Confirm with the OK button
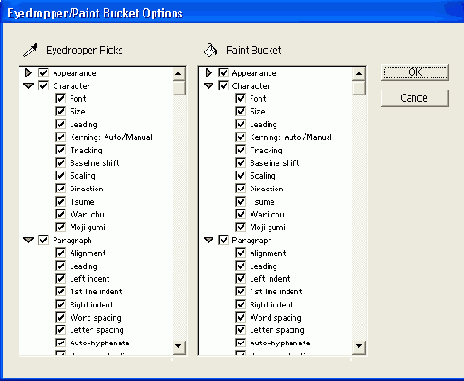Image resolution: width=464 pixels, height=381 pixels. point(415,72)
